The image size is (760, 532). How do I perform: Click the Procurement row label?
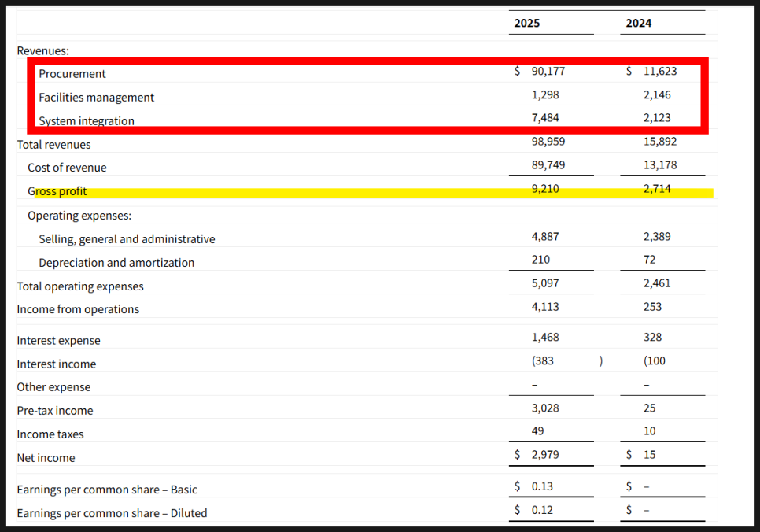[x=72, y=74]
